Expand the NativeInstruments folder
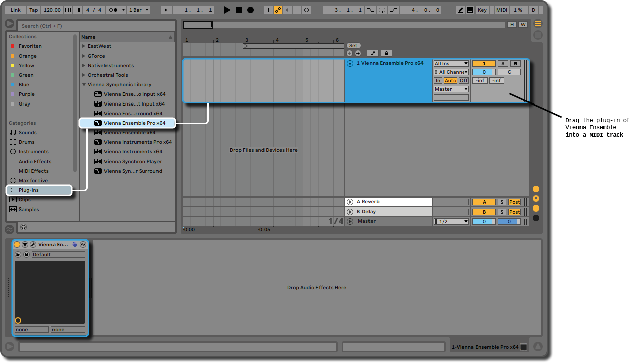Screen dimensions: 633x364 (84, 65)
